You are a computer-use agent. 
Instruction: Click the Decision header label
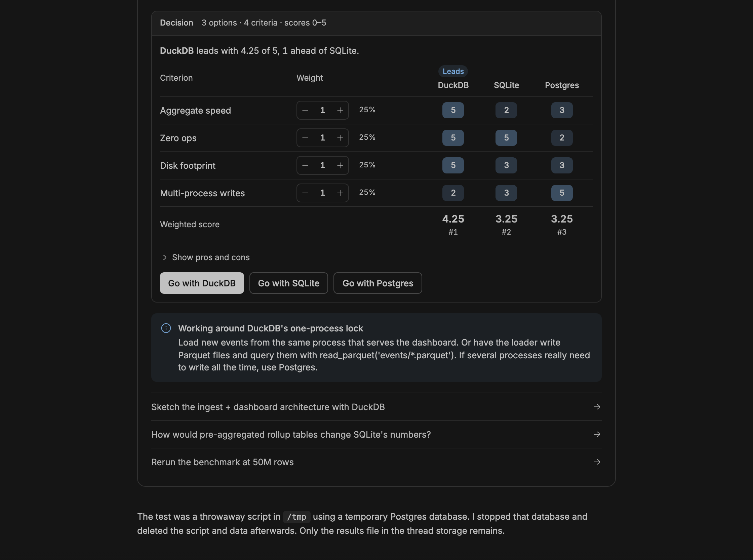[x=176, y=23]
